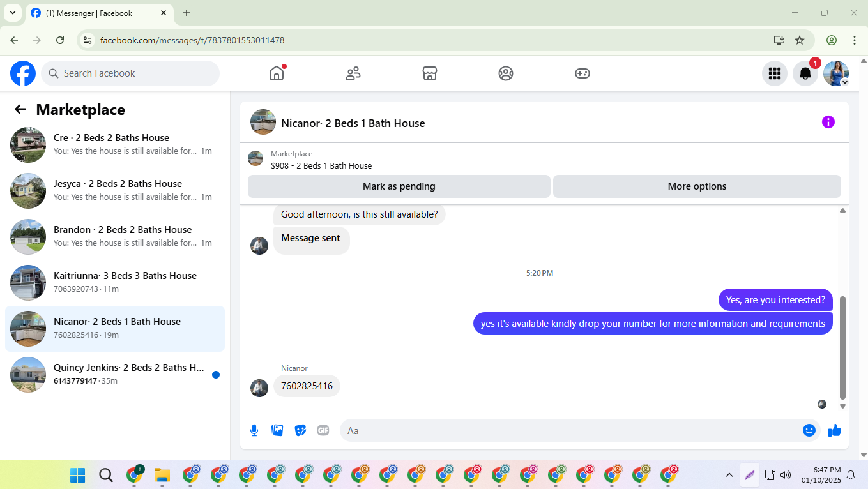Image resolution: width=868 pixels, height=489 pixels.
Task: Open the emoji picker in message box
Action: (x=809, y=430)
